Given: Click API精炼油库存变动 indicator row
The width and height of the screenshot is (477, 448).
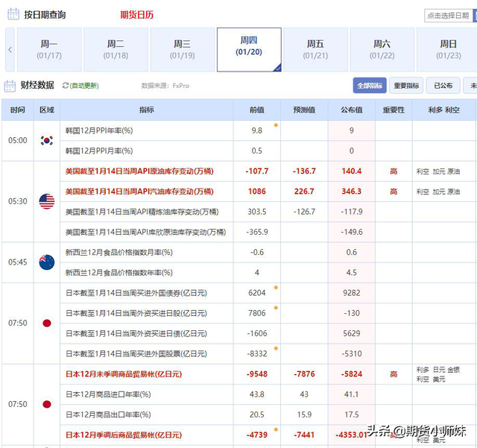Looking at the screenshot, I should pyautogui.click(x=268, y=212).
